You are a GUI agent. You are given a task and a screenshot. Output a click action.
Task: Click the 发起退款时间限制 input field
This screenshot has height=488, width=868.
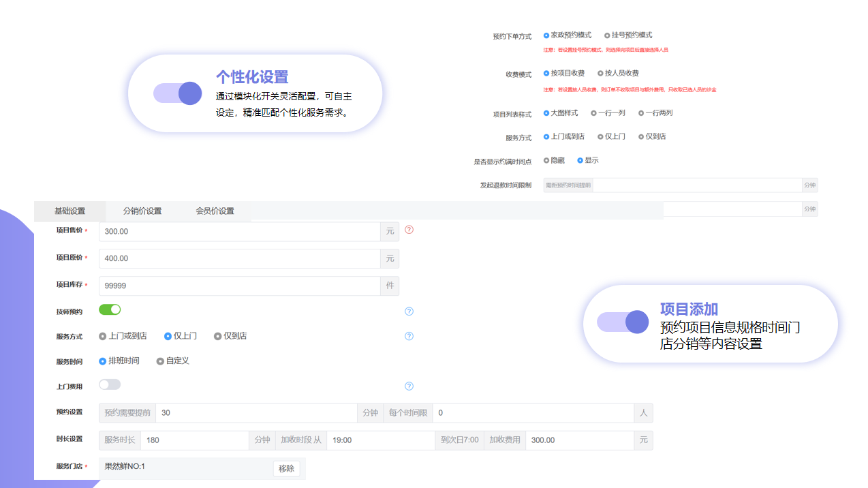pos(696,185)
